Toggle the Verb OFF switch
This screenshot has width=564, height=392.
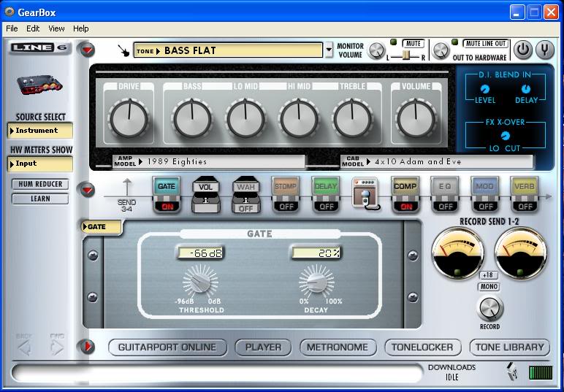pos(525,207)
